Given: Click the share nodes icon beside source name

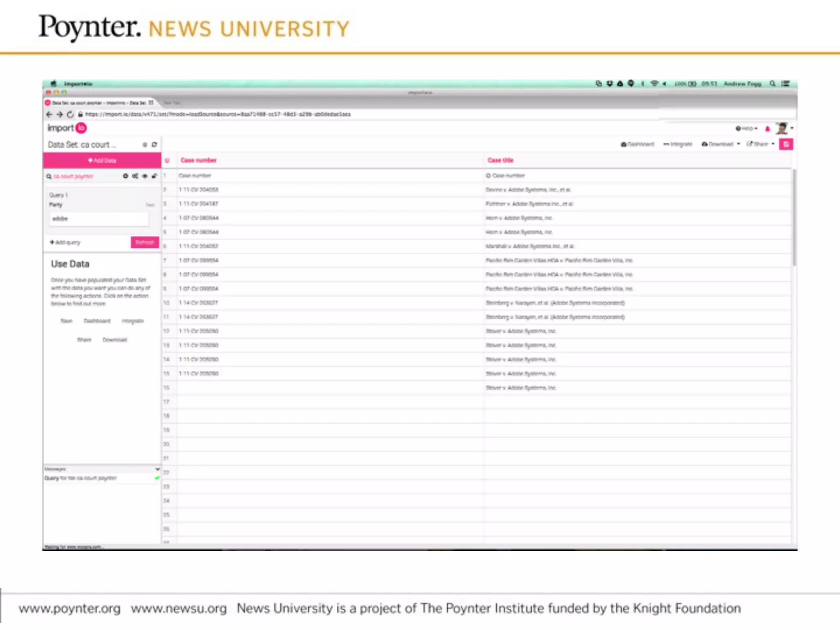Looking at the screenshot, I should click(135, 176).
